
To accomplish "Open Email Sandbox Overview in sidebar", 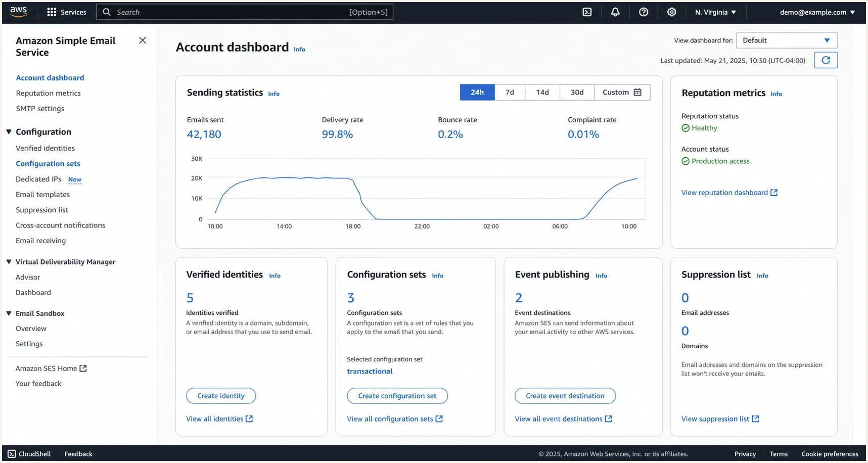I will pyautogui.click(x=31, y=329).
